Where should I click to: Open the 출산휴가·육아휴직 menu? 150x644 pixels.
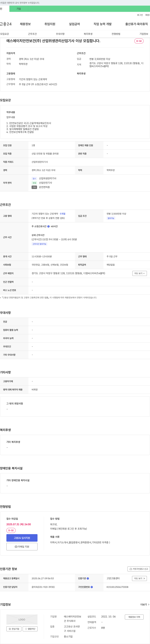click(x=136, y=24)
